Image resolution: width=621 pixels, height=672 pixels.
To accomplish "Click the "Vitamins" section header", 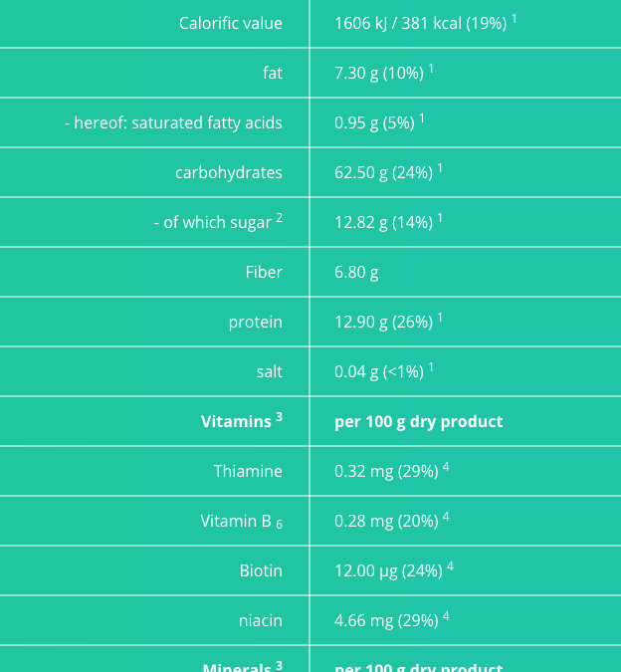I will point(236,421).
